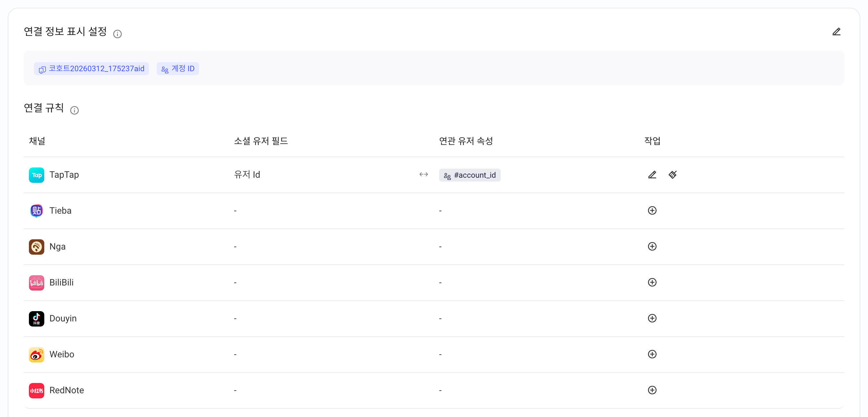Click the 작업 column header
The width and height of the screenshot is (868, 417).
(652, 141)
